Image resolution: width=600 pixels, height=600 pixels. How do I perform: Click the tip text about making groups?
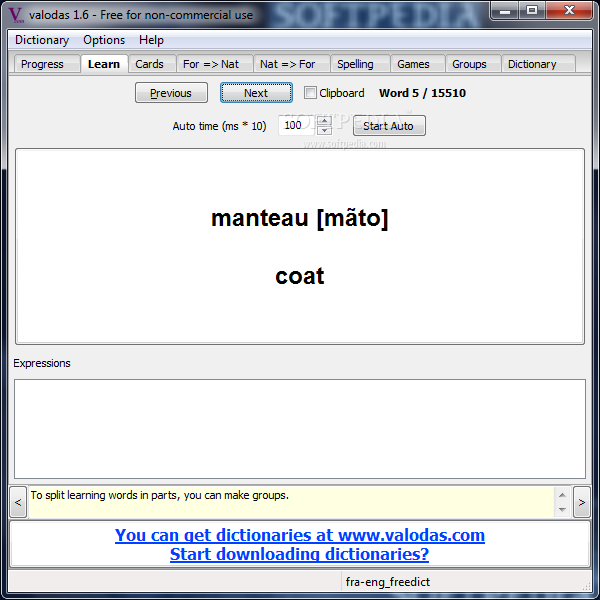[160, 495]
